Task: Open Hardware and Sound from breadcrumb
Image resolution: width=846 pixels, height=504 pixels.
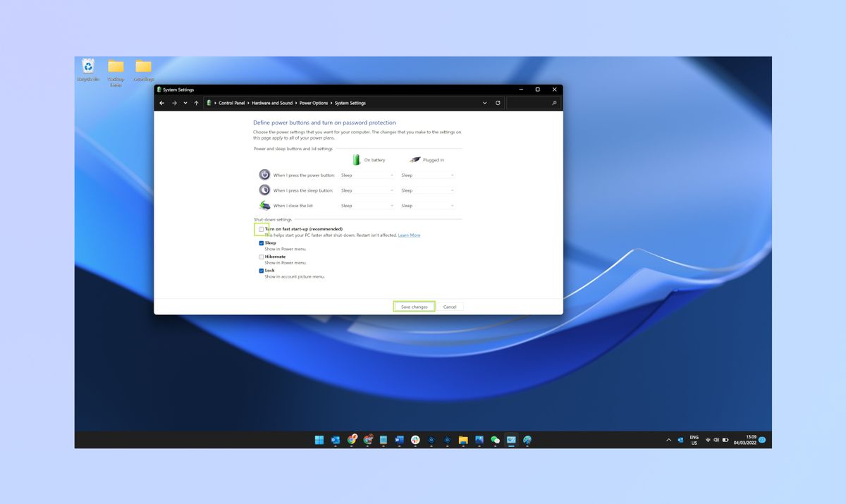Action: pyautogui.click(x=272, y=103)
